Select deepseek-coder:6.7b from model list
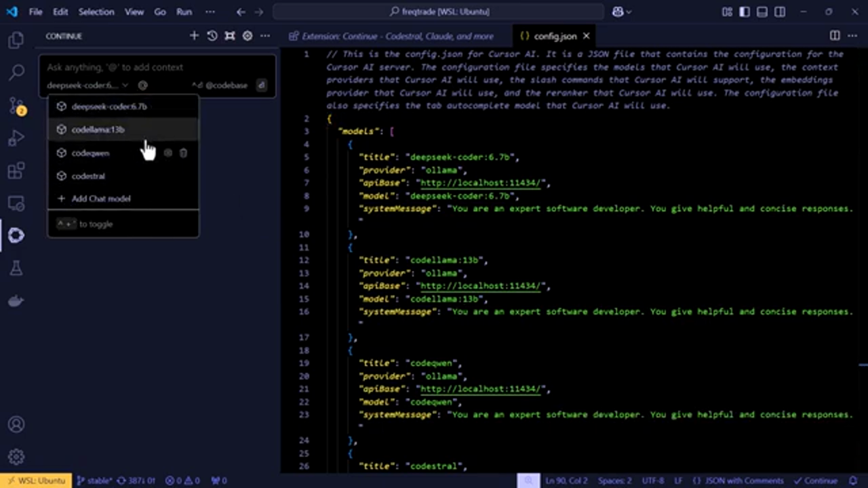 [123, 106]
